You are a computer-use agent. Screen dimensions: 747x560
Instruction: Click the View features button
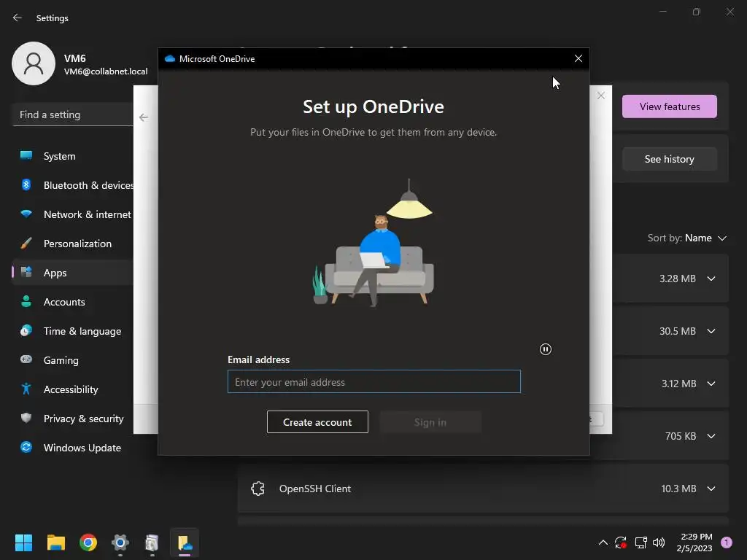coord(670,106)
